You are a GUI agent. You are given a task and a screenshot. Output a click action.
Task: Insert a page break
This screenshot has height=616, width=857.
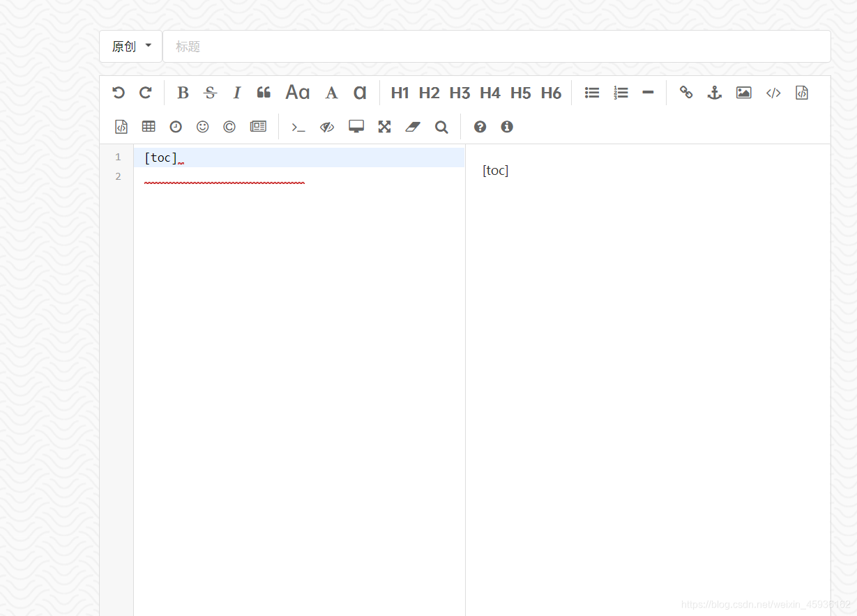point(258,127)
